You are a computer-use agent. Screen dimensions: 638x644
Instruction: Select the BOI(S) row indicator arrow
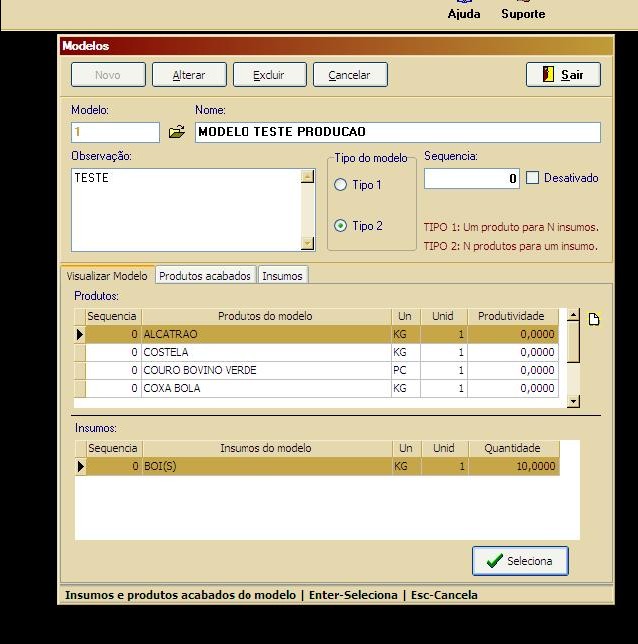click(81, 466)
